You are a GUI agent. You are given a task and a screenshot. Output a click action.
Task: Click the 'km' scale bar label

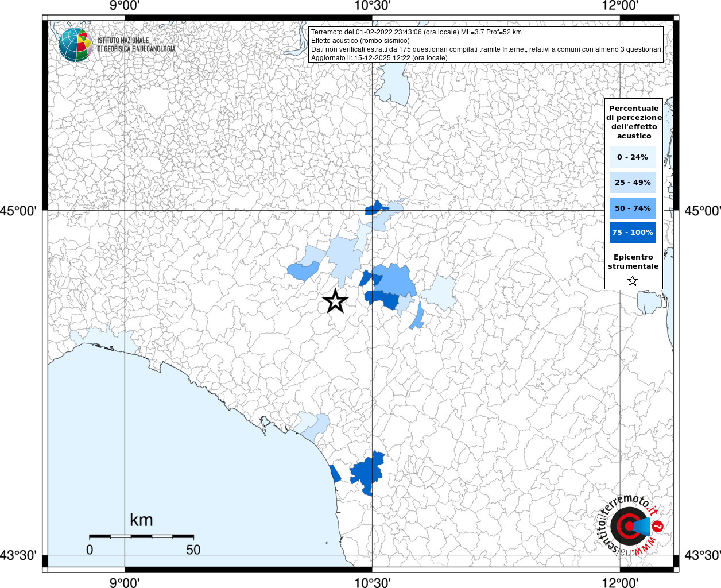tap(141, 520)
